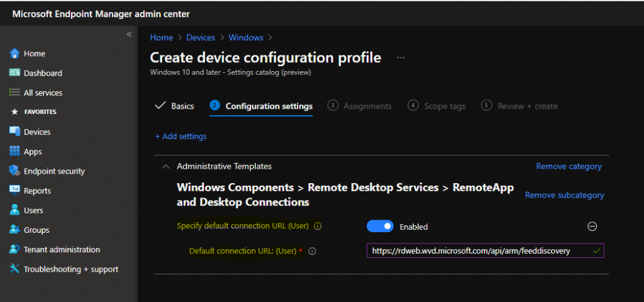Click the Default connection URL: (User) label
Viewport: 644px width, 302px height.
[243, 250]
